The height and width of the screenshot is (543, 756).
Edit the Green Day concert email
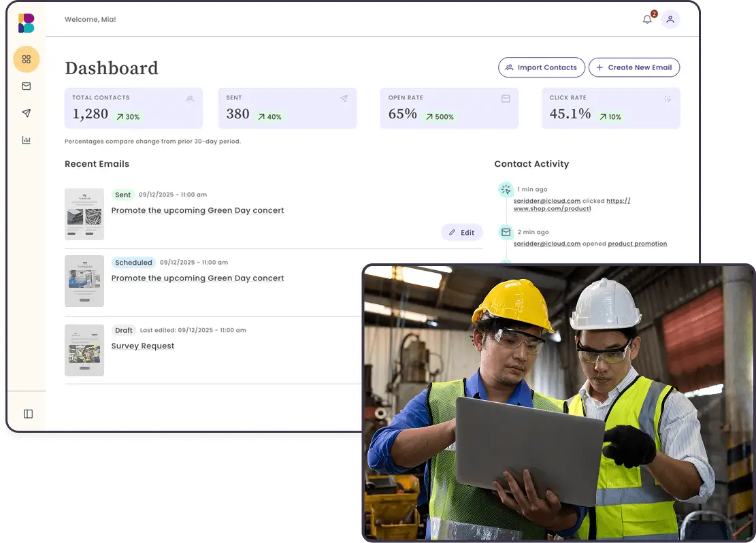coord(462,232)
